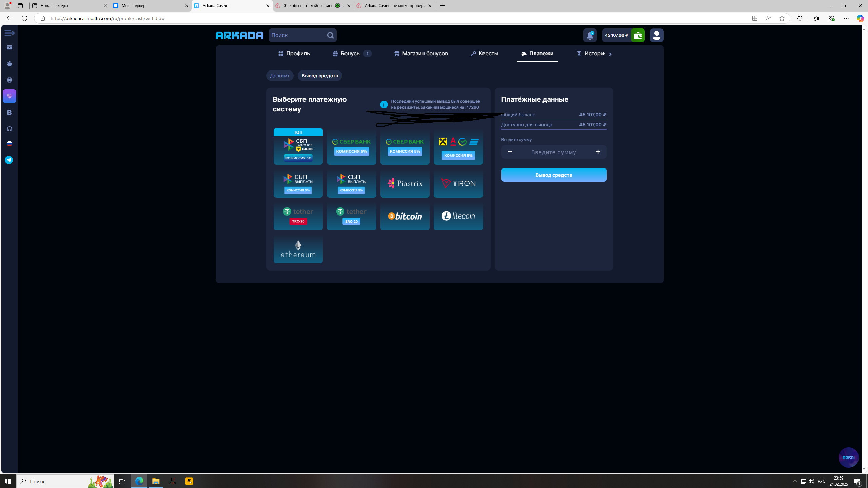Open notifications bell

click(x=590, y=35)
